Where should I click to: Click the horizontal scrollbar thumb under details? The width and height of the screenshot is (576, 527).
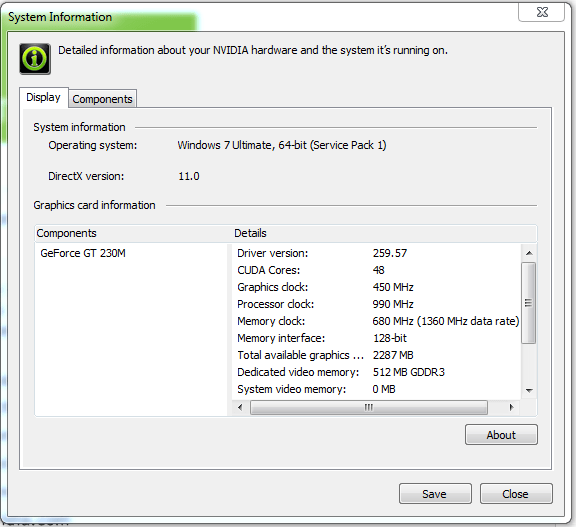coord(369,407)
